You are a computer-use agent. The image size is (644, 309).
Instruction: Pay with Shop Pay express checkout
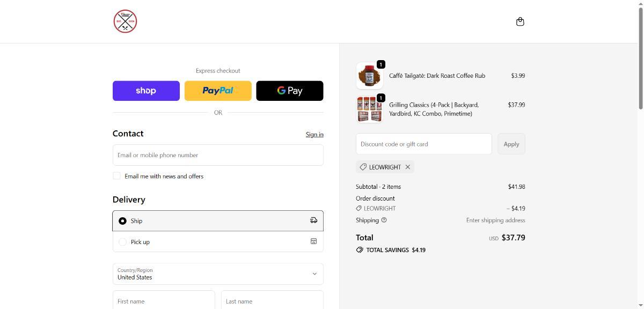click(x=146, y=91)
